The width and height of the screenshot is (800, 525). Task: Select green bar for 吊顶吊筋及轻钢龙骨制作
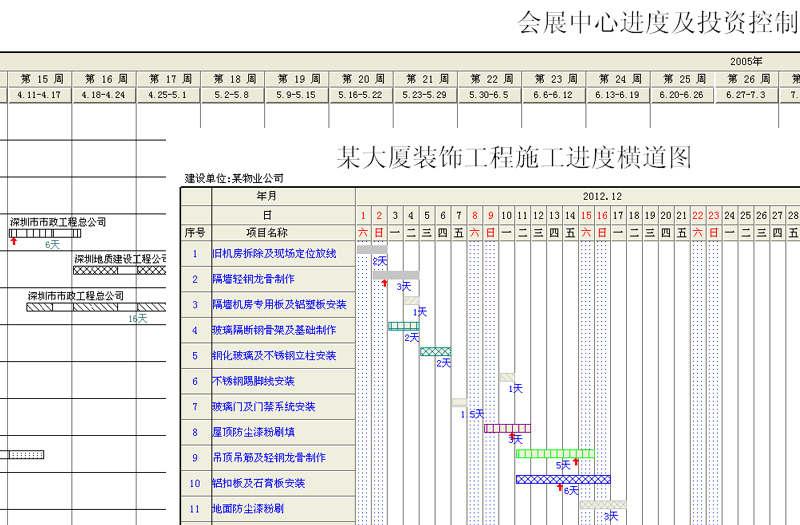point(554,453)
